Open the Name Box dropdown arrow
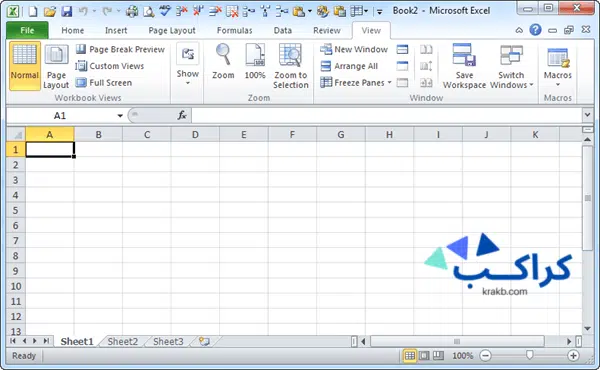600x370 pixels. [120, 116]
